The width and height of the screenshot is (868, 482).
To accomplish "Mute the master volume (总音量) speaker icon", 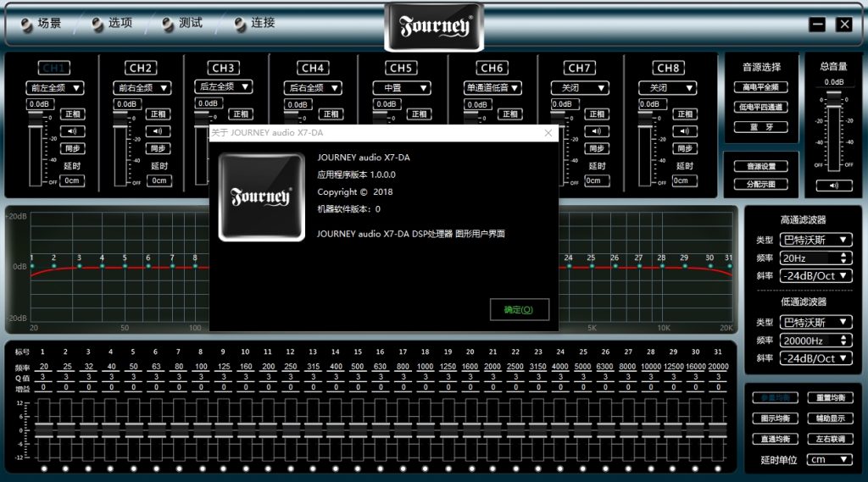I will pos(834,186).
